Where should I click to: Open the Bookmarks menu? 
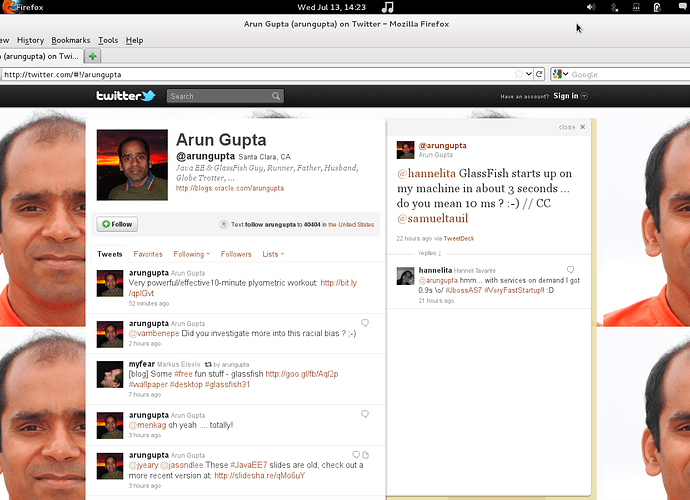[70, 40]
